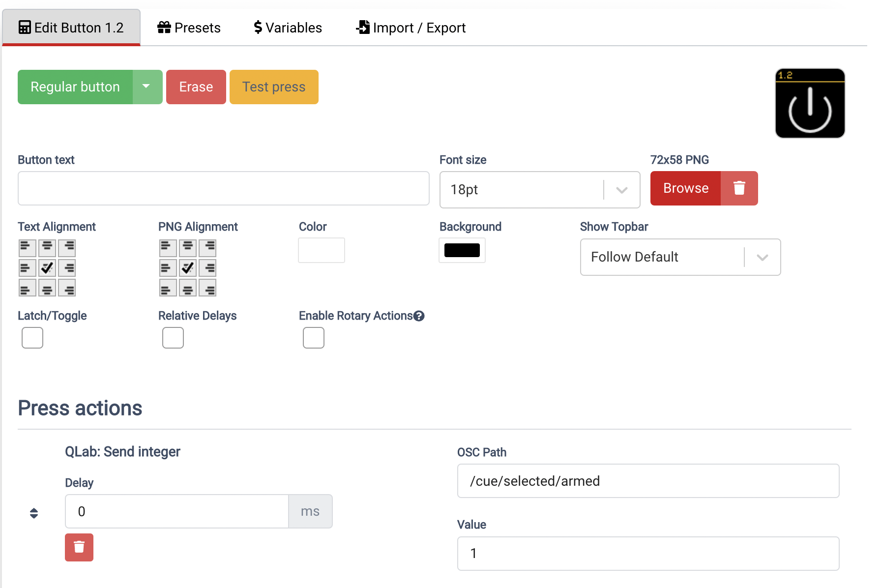Click the Erase button

coord(196,87)
